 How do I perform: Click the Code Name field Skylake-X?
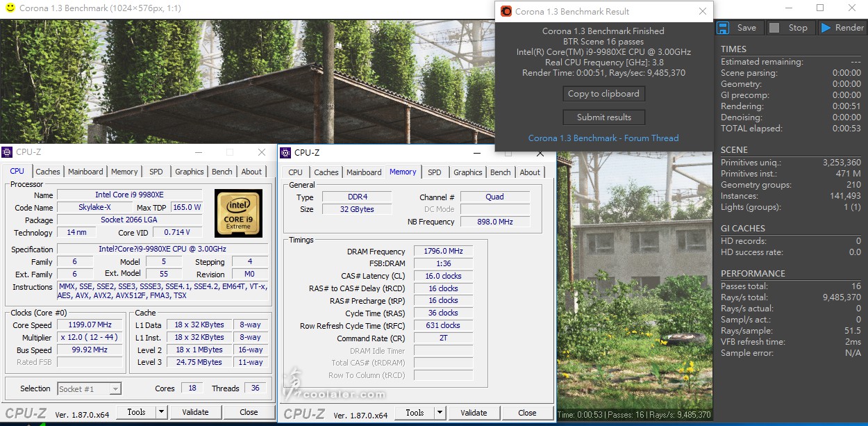pyautogui.click(x=94, y=207)
